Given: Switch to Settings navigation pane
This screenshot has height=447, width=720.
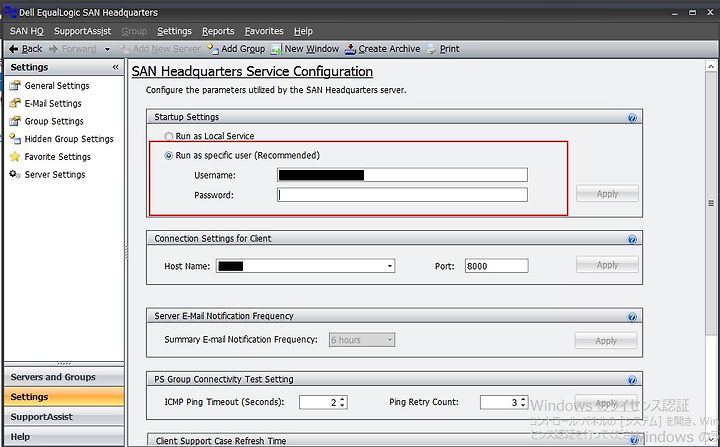Looking at the screenshot, I should (64, 397).
